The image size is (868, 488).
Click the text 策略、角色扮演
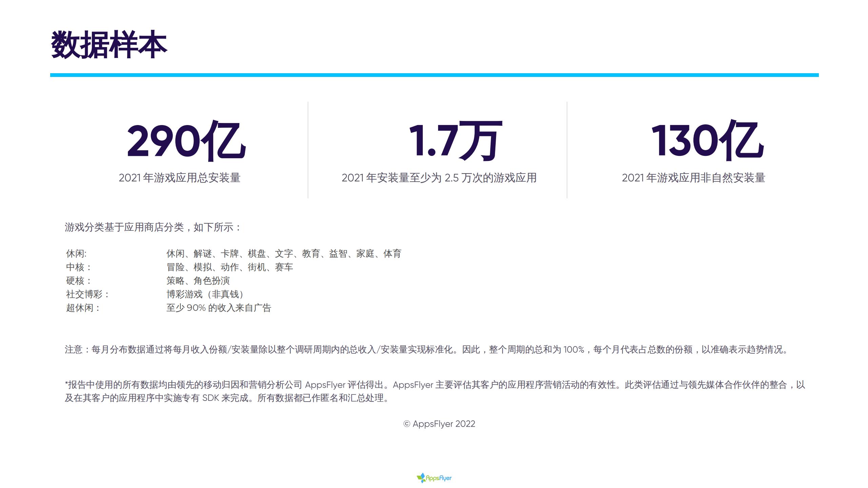click(x=198, y=281)
